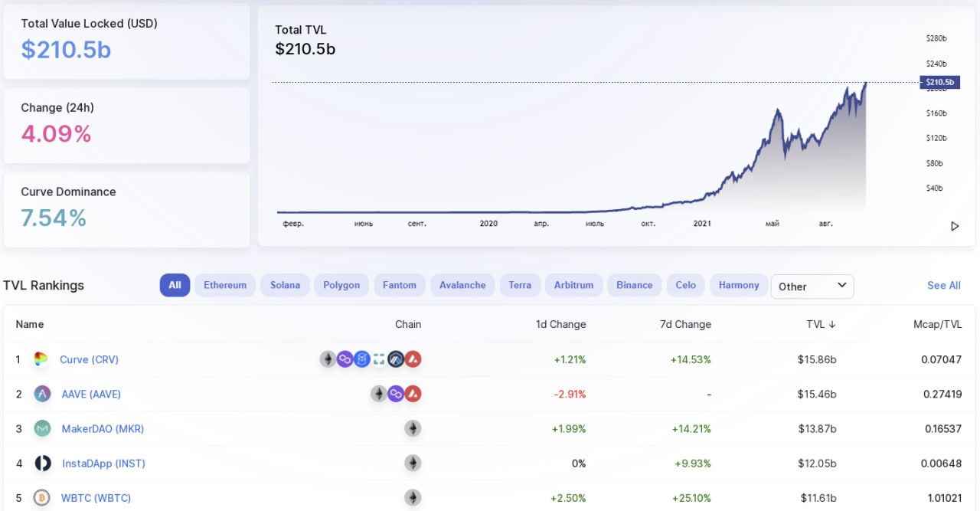Click the Fantom chain icon in Curve row
This screenshot has height=511, width=980.
pyautogui.click(x=362, y=359)
